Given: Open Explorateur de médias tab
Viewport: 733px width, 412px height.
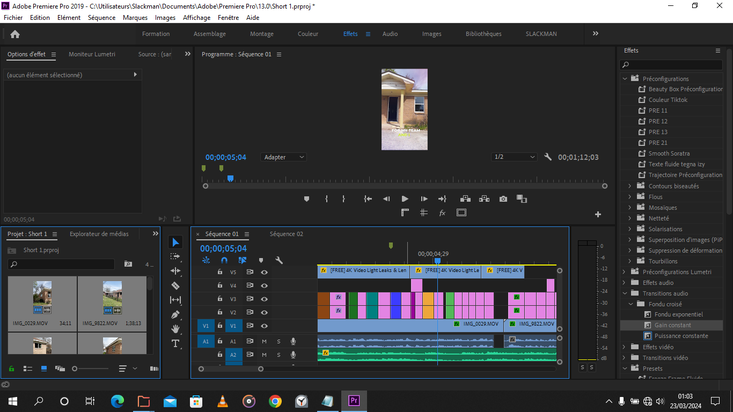Looking at the screenshot, I should tap(99, 234).
